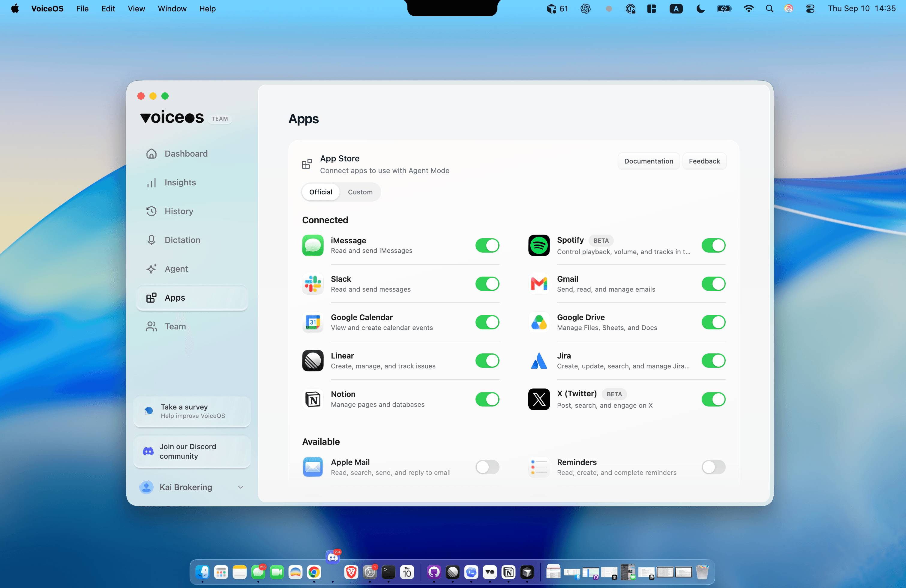The width and height of the screenshot is (906, 588).
Task: Open the Help menu
Action: coord(207,8)
